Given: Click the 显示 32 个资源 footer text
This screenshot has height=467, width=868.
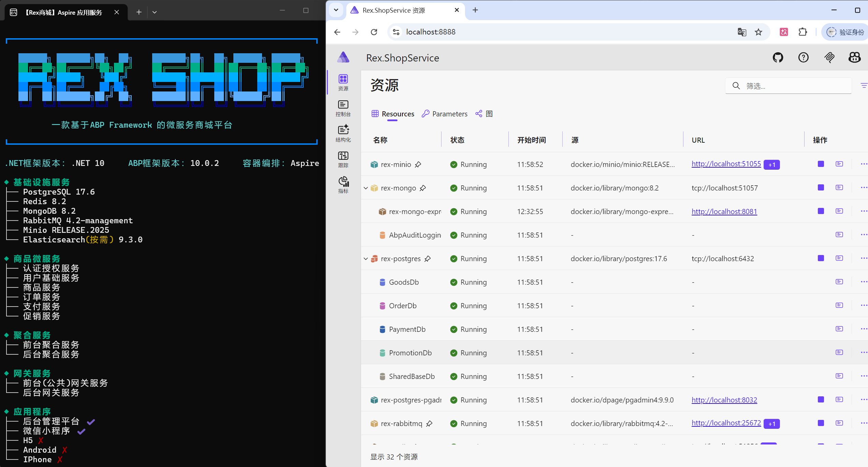Looking at the screenshot, I should pyautogui.click(x=394, y=457).
